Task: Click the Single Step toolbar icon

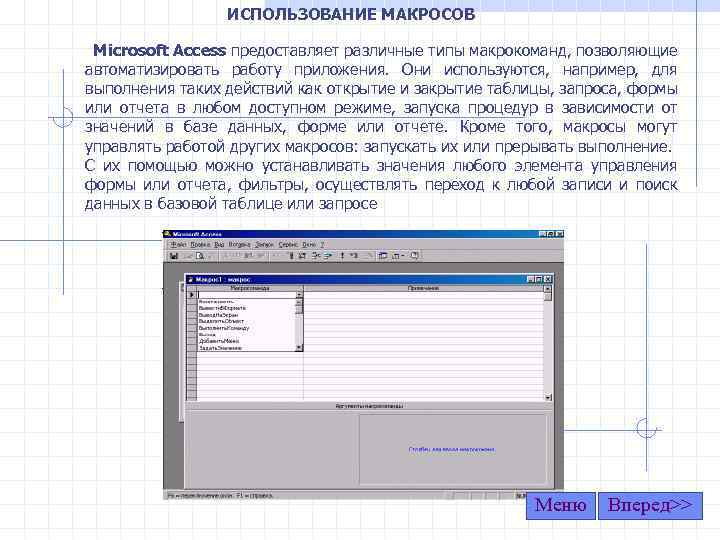Action: click(x=354, y=256)
